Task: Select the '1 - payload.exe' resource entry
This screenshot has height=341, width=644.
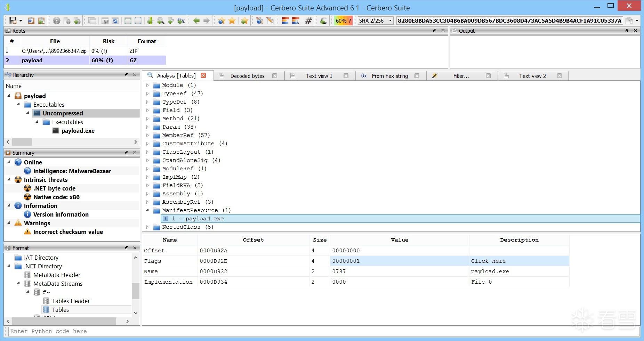Action: [400, 219]
